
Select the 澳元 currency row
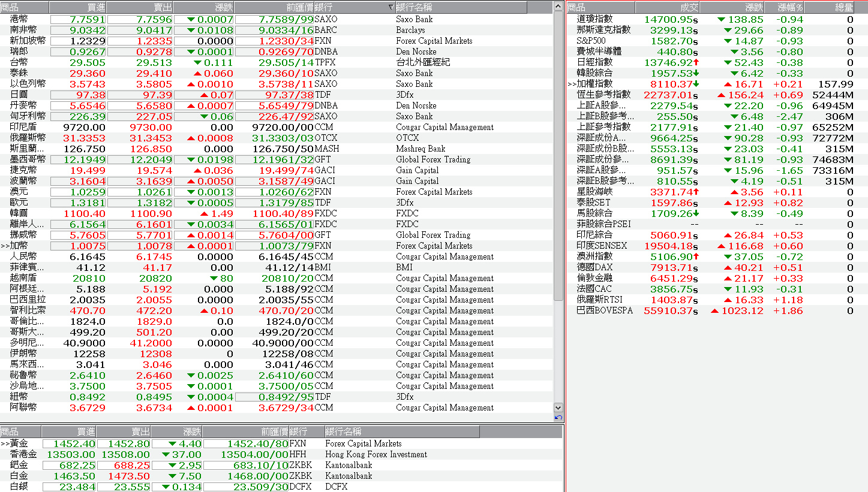pyautogui.click(x=276, y=192)
